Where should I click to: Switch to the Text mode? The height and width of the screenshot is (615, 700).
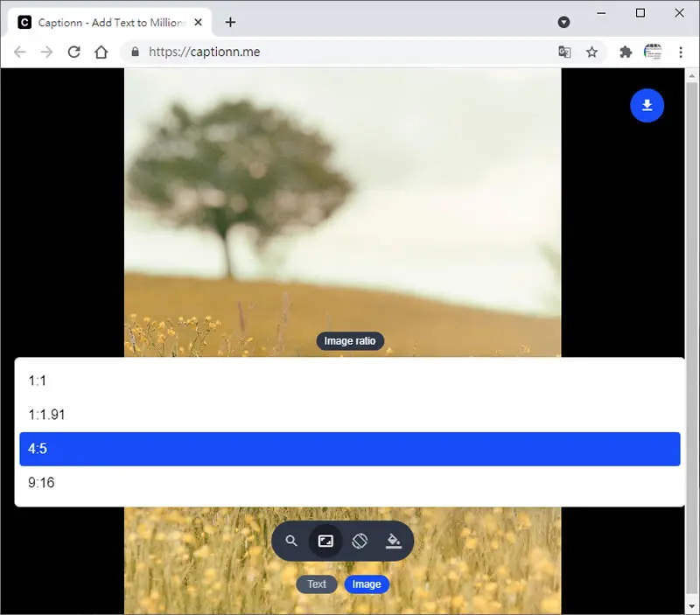click(317, 584)
